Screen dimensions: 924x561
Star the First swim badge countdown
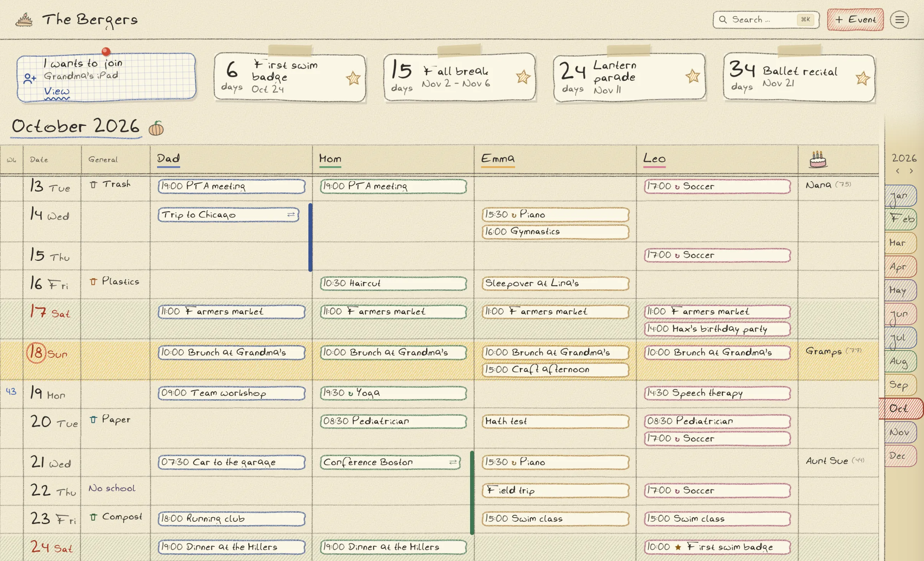pyautogui.click(x=353, y=78)
